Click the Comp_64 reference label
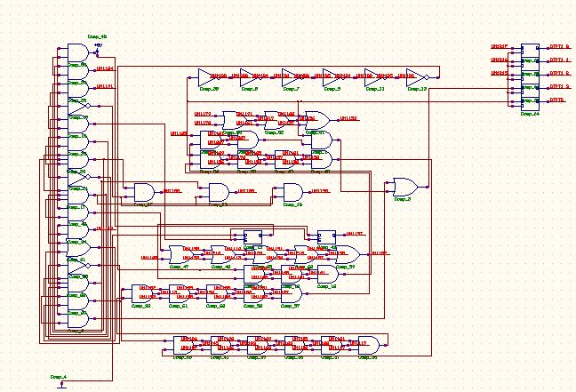 (530, 114)
